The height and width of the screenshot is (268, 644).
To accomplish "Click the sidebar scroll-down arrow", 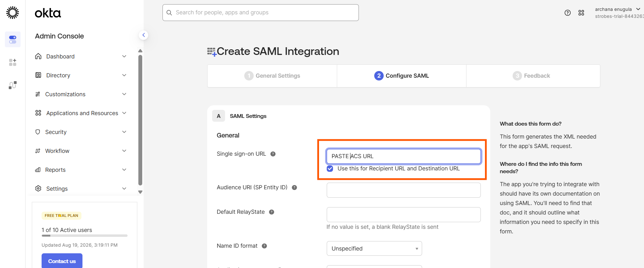I will (140, 192).
